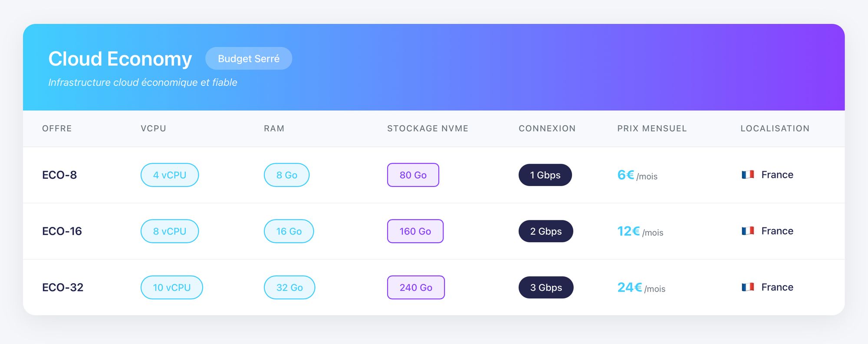Click the Localisation column header

click(775, 128)
